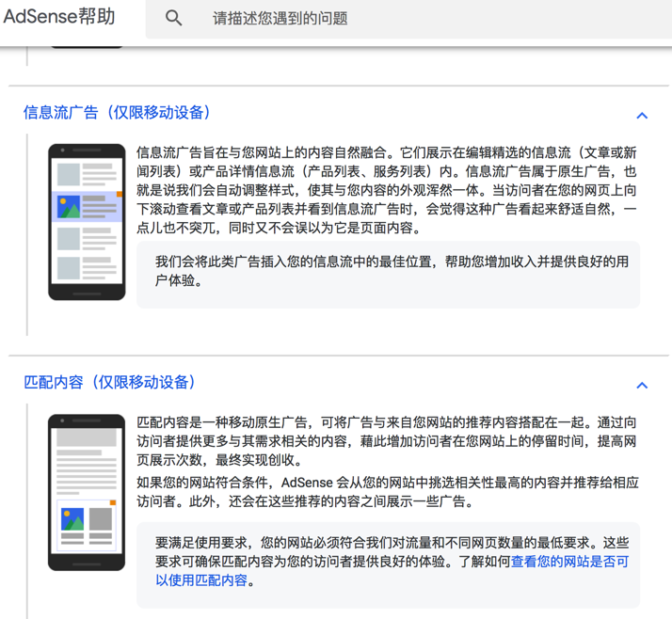672x619 pixels.
Task: Click the paragraph starting 如果您的网站符合条件
Action: 388,492
